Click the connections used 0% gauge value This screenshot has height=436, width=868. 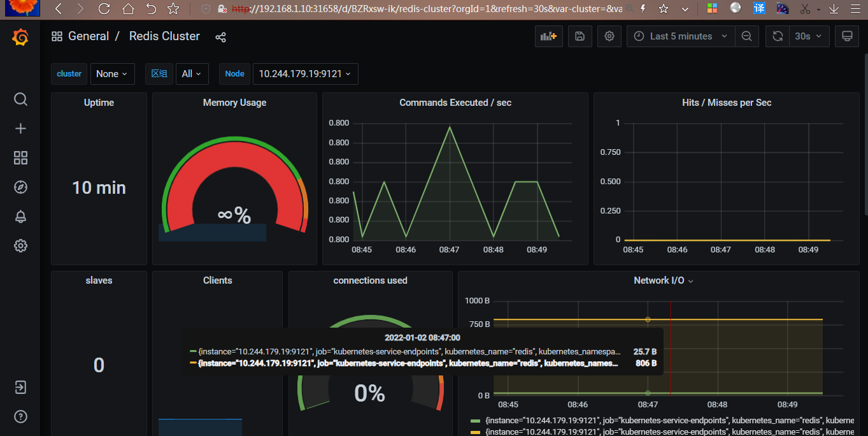pyautogui.click(x=369, y=393)
